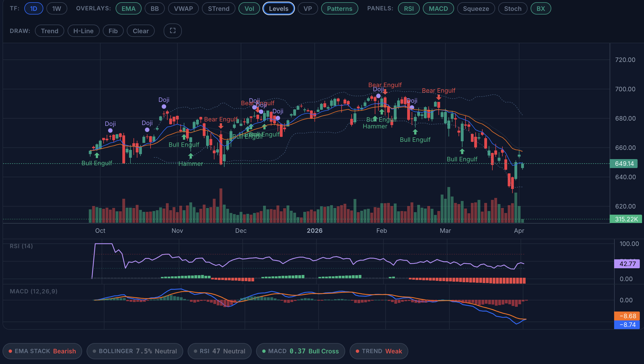Enter fullscreen chart mode

tap(172, 31)
